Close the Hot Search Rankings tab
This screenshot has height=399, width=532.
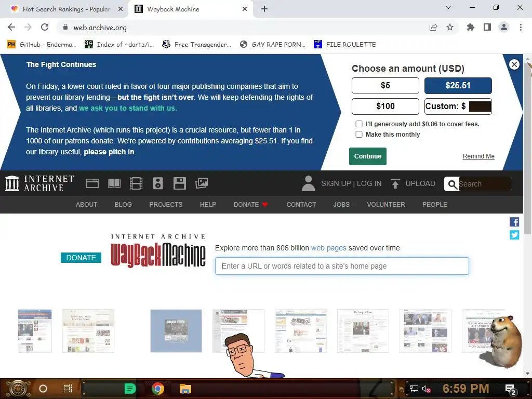click(x=121, y=9)
